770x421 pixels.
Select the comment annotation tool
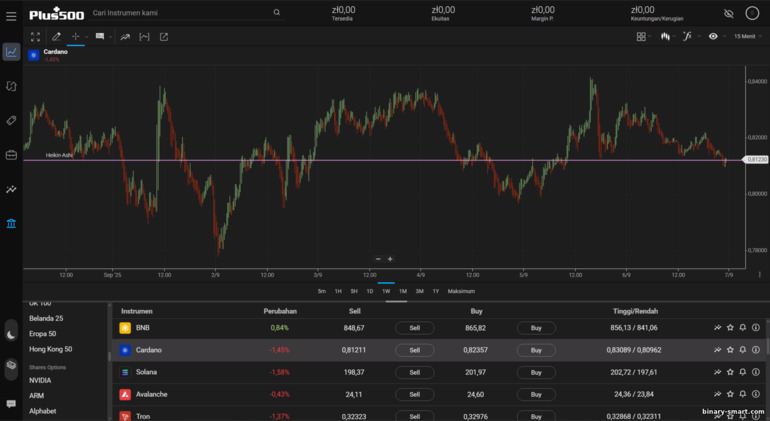pyautogui.click(x=100, y=37)
